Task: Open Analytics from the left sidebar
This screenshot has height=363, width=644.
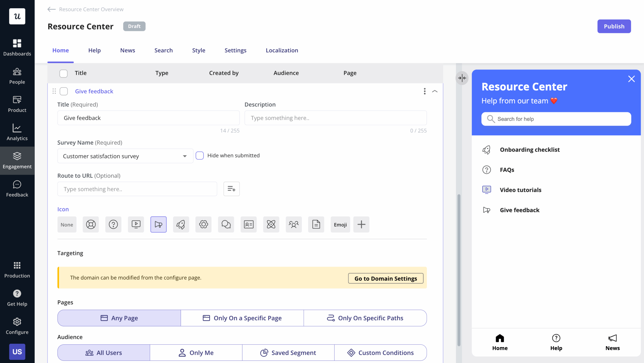Action: (x=17, y=132)
